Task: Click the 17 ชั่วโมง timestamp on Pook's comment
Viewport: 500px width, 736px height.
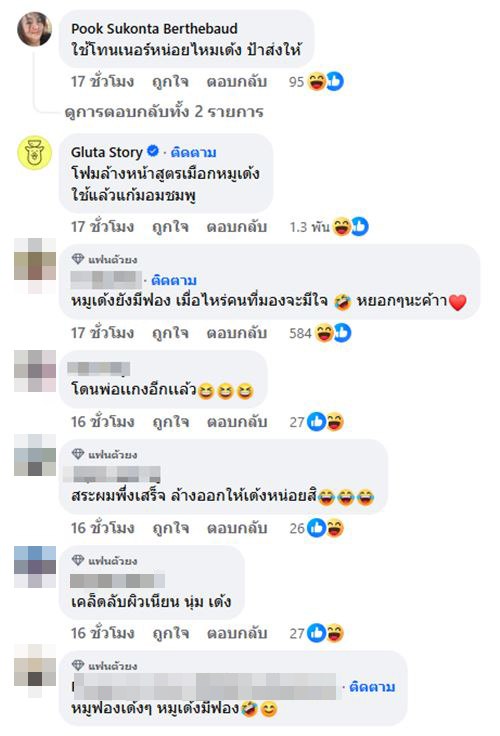Action: (x=102, y=82)
